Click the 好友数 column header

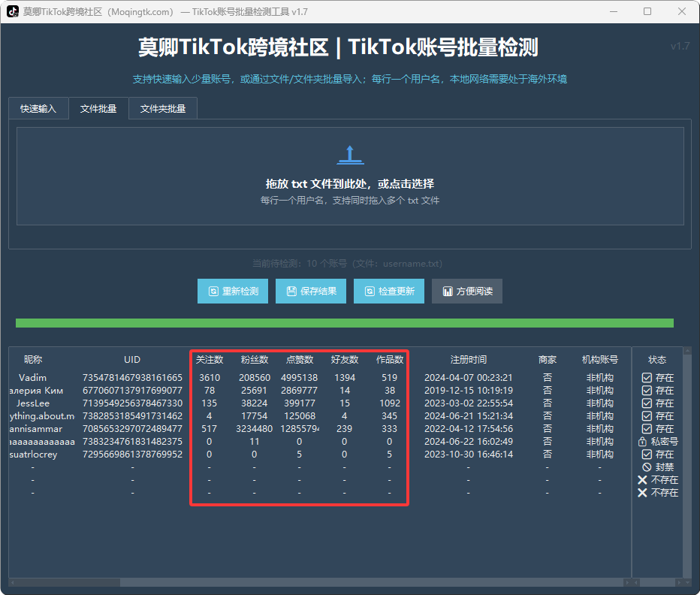click(x=345, y=360)
